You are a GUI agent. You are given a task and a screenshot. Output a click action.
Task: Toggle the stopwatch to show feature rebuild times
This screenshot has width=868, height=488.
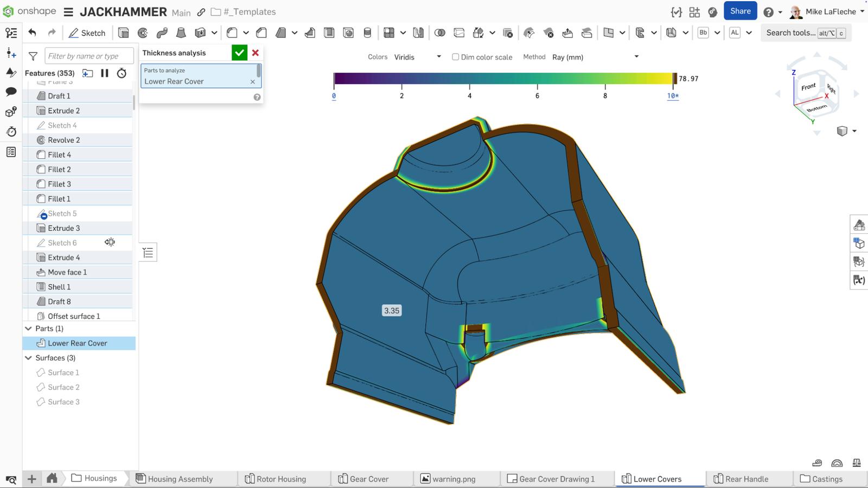coord(122,73)
